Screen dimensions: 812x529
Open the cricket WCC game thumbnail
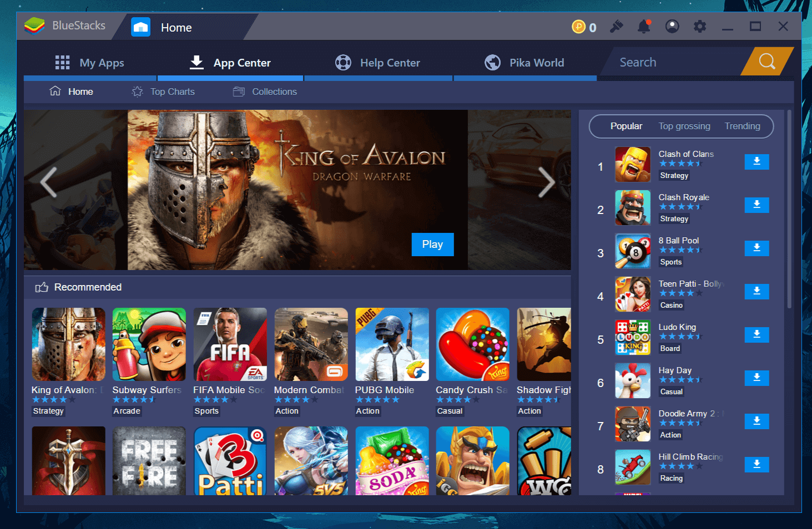[544, 461]
